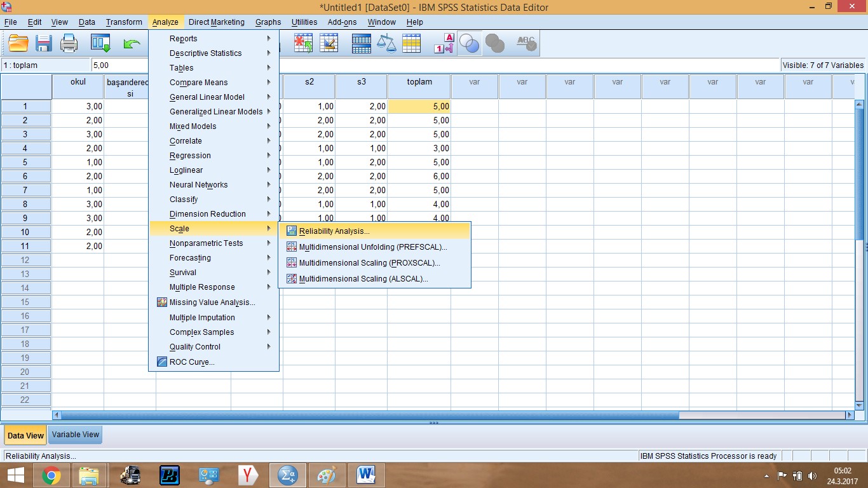Save the dataset with the floppy disk icon
This screenshot has width=868, height=488.
coord(44,43)
